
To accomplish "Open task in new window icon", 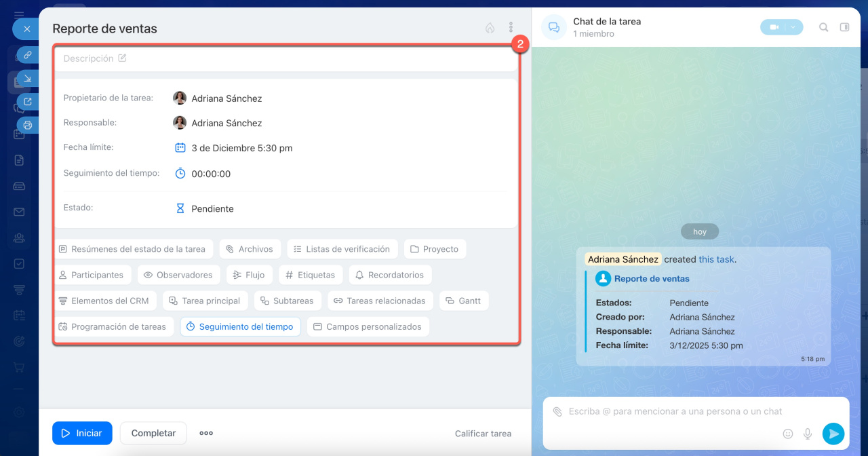I will tap(28, 102).
